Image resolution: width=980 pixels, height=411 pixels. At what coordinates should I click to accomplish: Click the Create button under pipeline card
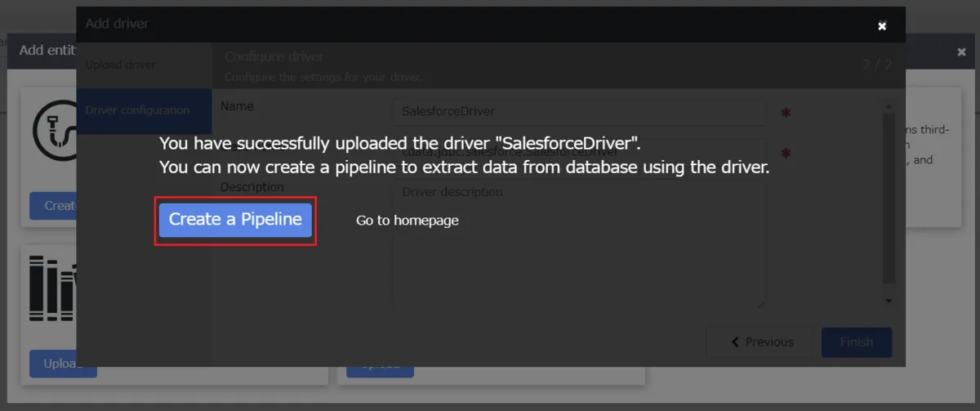point(53,206)
